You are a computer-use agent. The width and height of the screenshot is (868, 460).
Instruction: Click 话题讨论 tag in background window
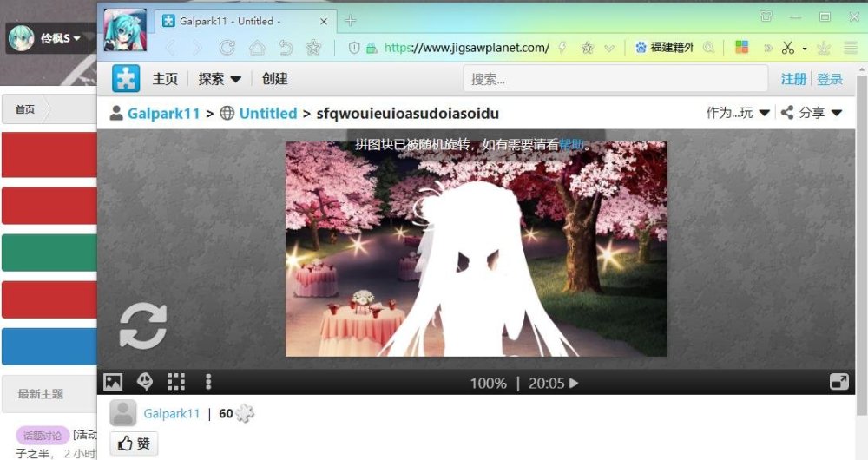(x=43, y=436)
